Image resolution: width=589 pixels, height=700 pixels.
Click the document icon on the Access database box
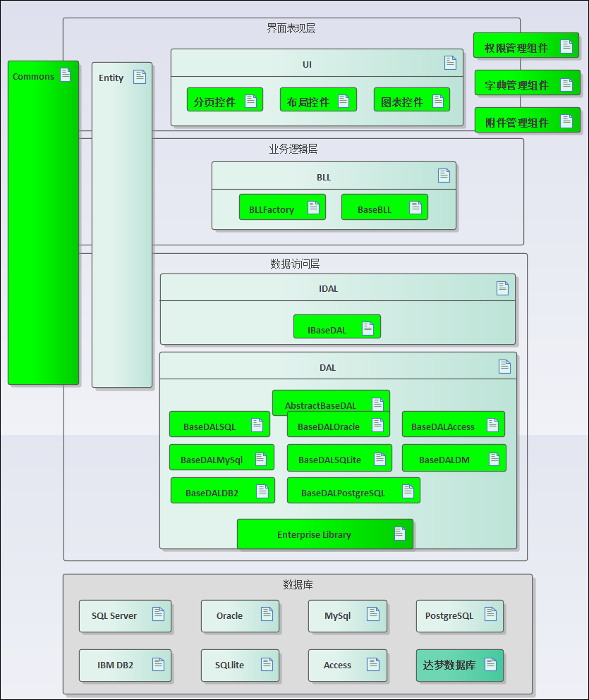tap(373, 664)
